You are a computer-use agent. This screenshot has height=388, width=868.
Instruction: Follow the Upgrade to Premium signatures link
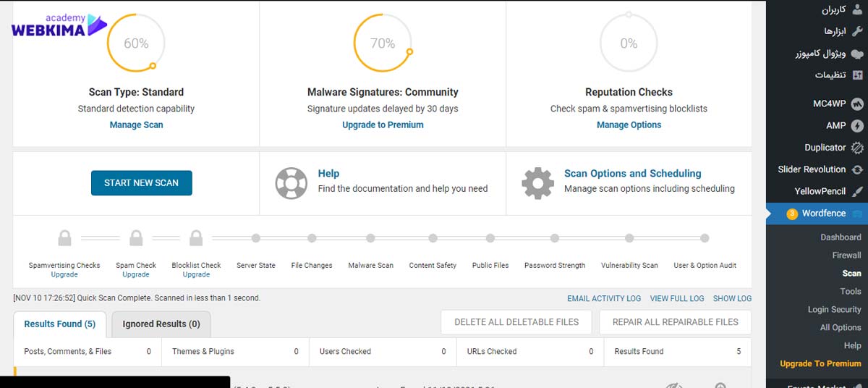[383, 125]
